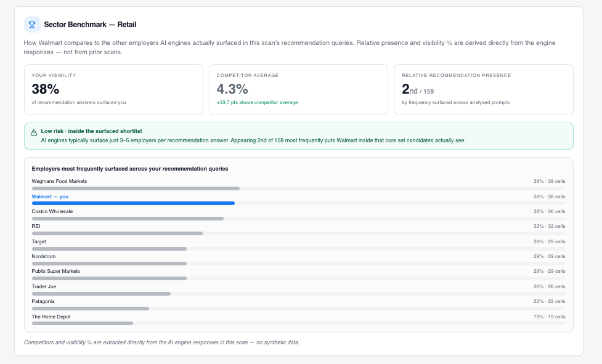Click '29% · 29 cells' in the Target row
Image resolution: width=602 pixels, height=364 pixels.
pos(549,241)
